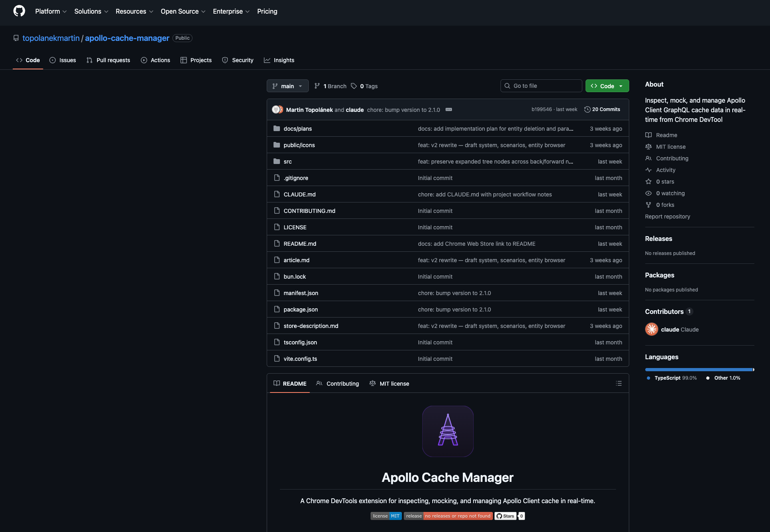770x532 pixels.
Task: Click the star icon next to 0 stars
Action: (648, 182)
